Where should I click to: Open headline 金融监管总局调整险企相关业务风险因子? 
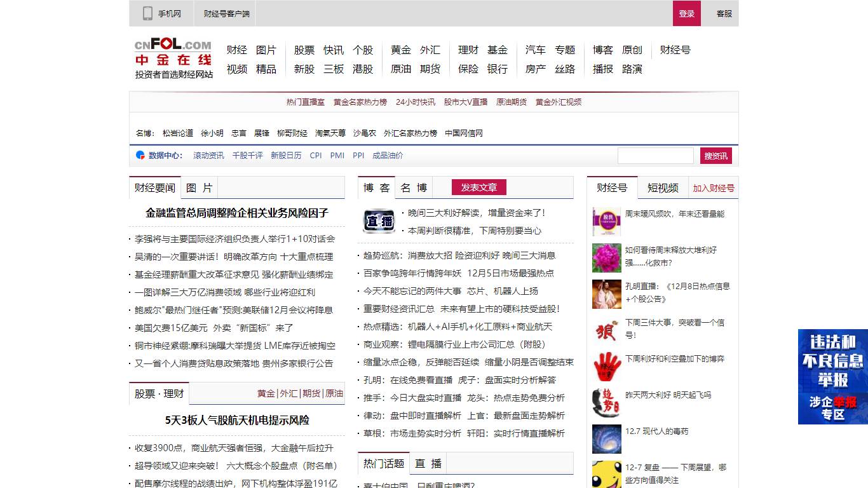tap(237, 214)
